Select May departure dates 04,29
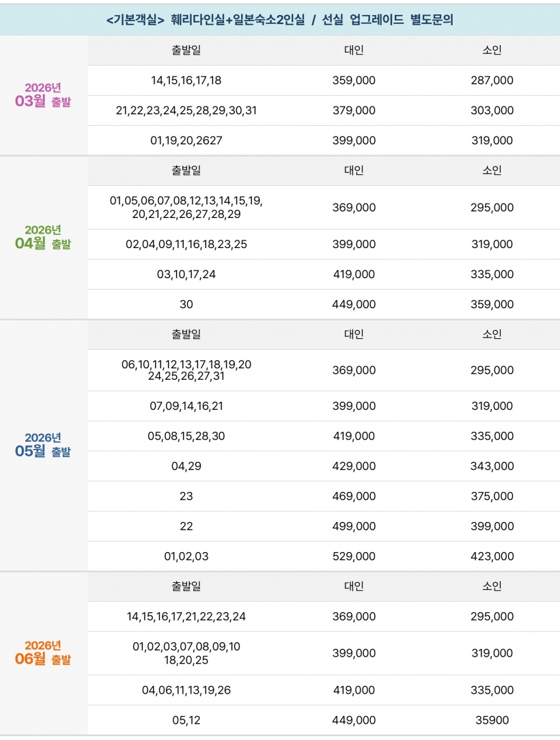Image resolution: width=560 pixels, height=740 pixels. 186,466
